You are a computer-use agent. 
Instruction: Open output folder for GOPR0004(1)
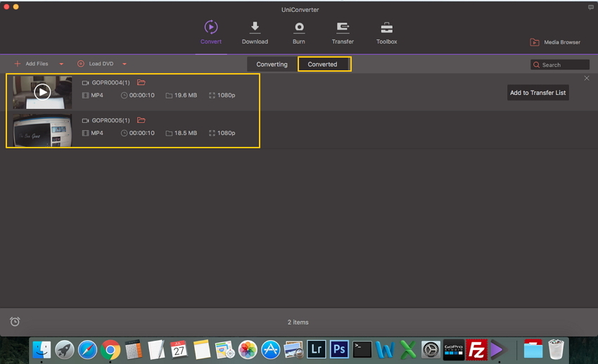coord(141,82)
